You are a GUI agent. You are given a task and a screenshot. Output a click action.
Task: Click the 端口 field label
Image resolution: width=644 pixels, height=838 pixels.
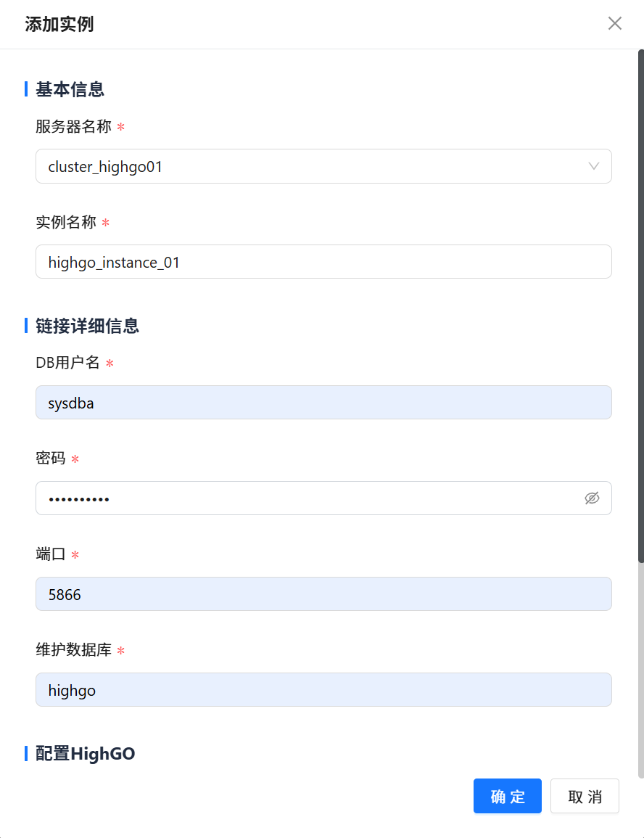(51, 554)
